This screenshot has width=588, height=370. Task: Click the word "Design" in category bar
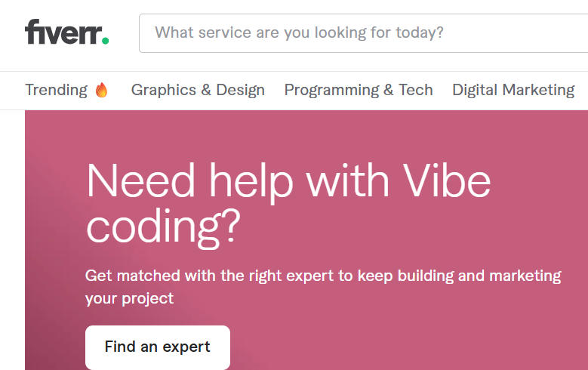click(240, 91)
